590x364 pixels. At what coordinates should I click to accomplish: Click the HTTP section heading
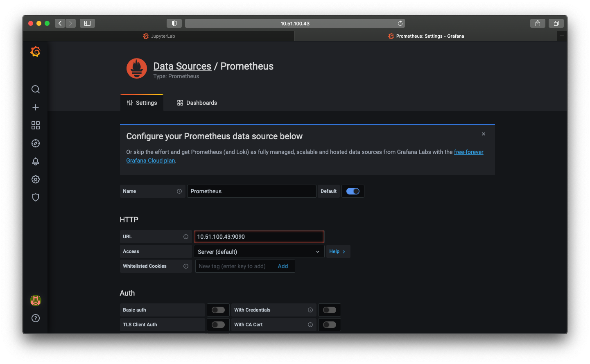[x=129, y=219]
